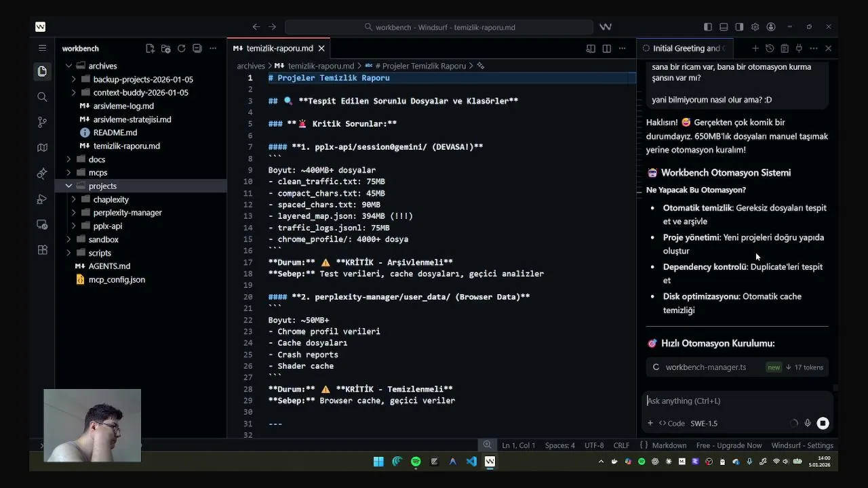Screen dimensions: 868x488
Task: Open explorer more actions menu
Action: (x=213, y=48)
